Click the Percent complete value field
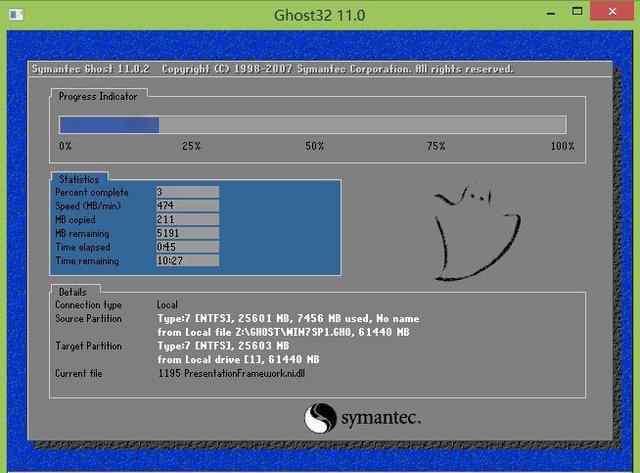The width and height of the screenshot is (640, 473). [187, 192]
